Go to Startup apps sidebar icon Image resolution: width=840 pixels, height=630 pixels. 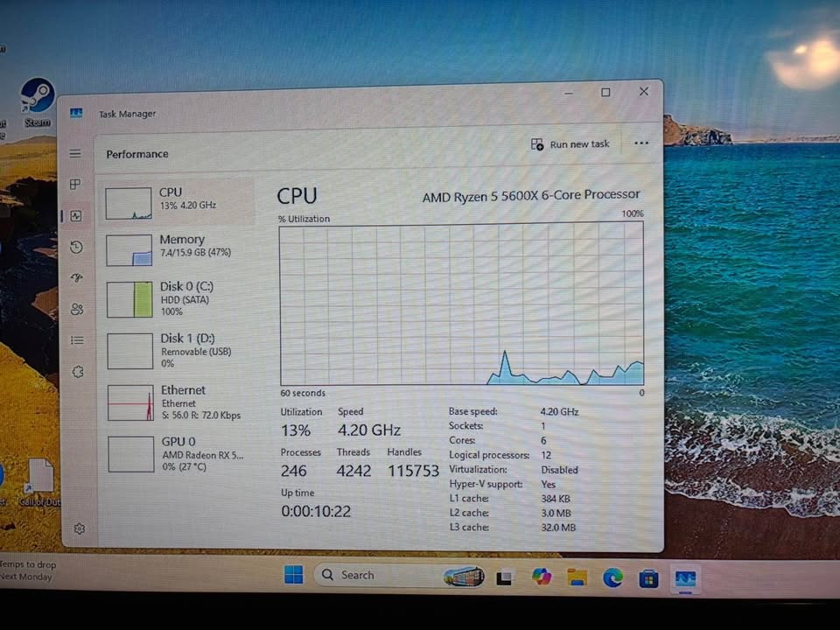coord(76,278)
